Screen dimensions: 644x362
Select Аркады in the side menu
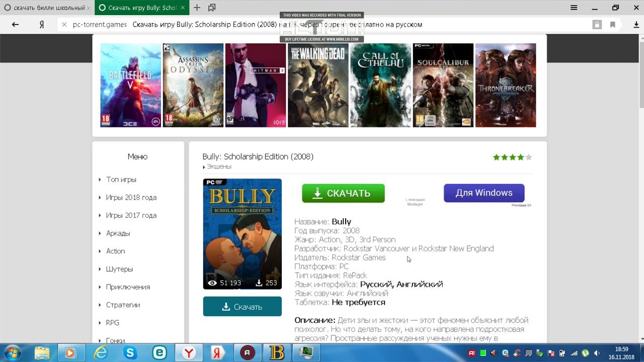(118, 233)
